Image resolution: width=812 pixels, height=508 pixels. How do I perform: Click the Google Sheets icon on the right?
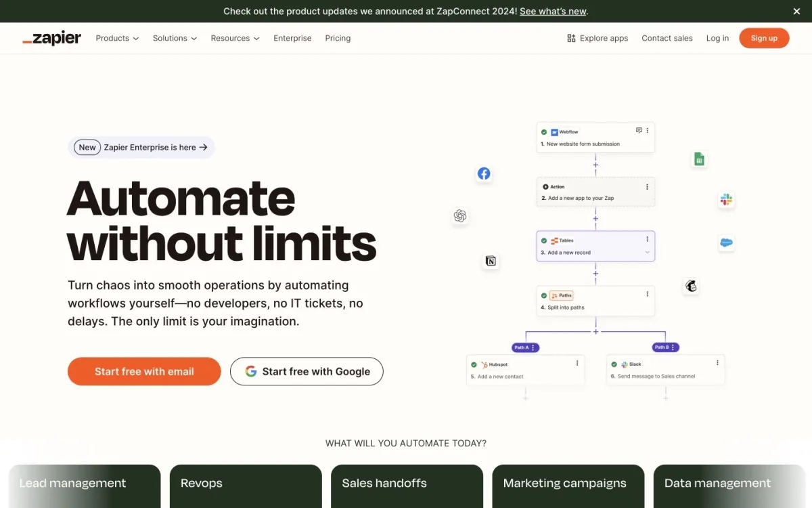coord(699,159)
